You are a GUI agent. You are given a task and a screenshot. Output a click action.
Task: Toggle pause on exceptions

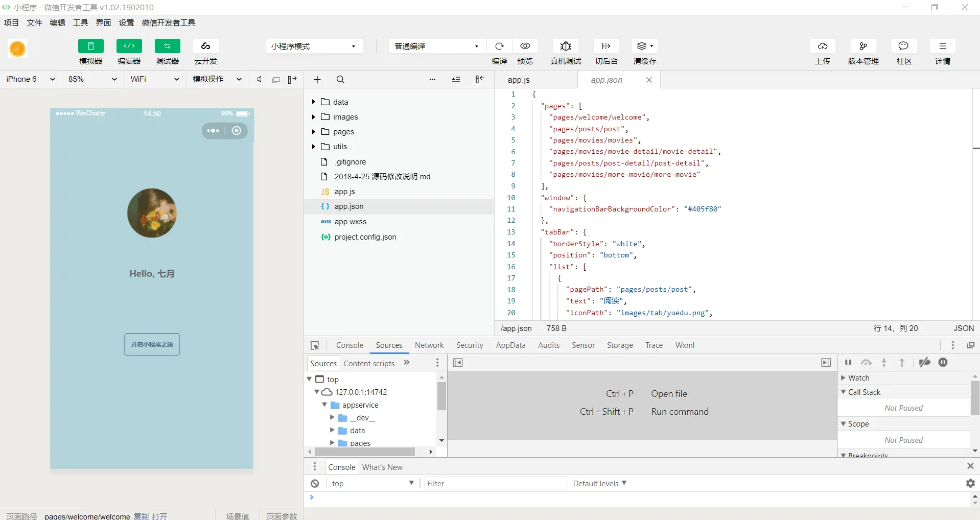[x=943, y=363]
